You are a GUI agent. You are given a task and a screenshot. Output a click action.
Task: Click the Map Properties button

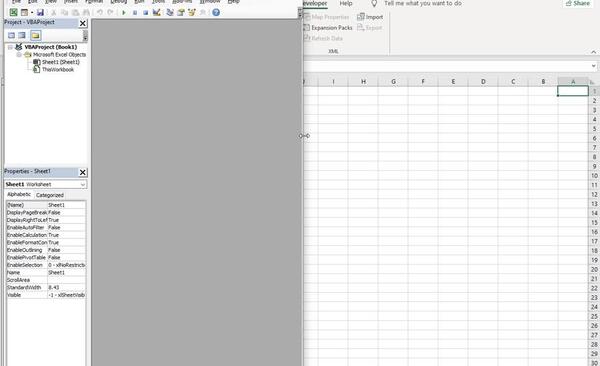click(326, 17)
